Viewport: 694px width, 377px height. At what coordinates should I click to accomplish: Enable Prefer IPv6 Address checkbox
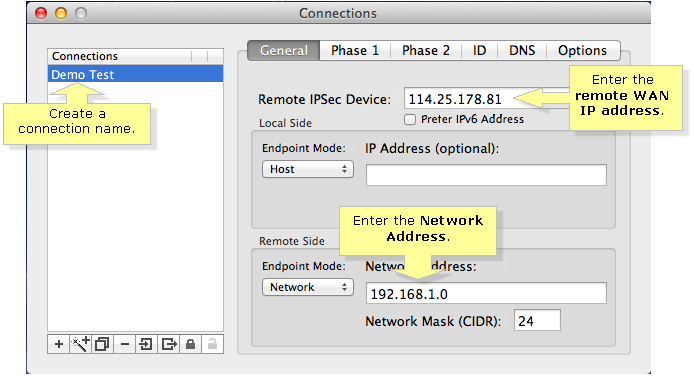410,119
